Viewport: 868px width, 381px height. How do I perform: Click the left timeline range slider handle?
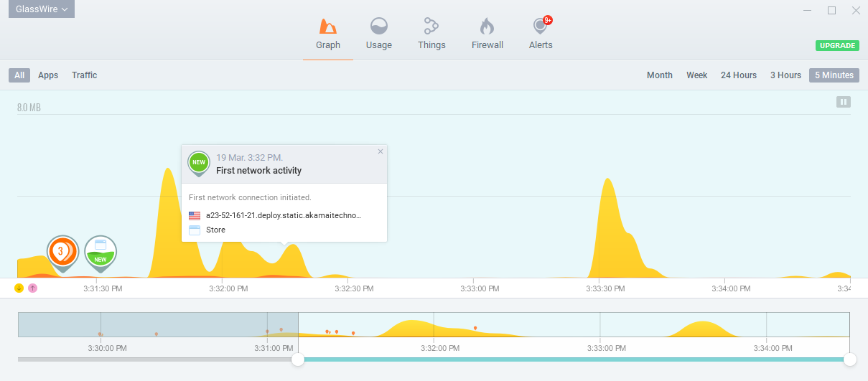click(x=298, y=359)
